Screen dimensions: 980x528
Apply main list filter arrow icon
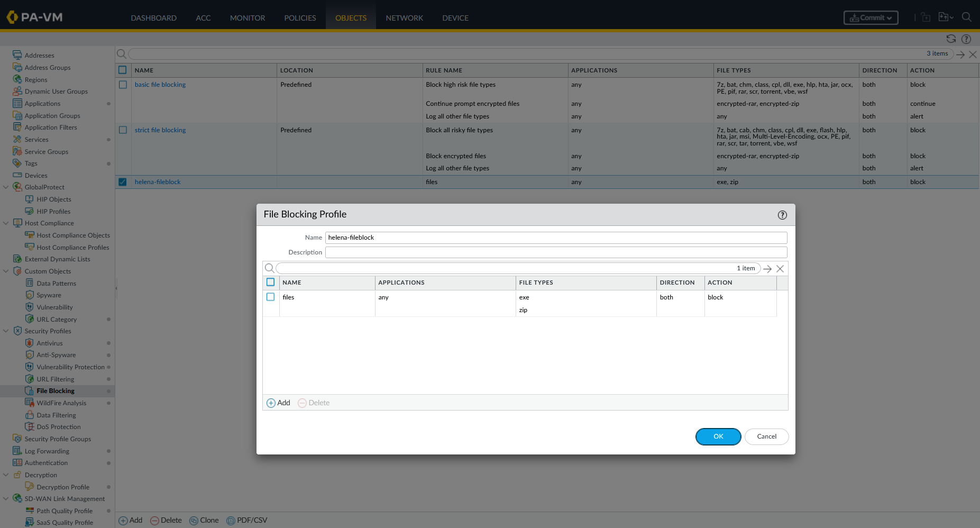[x=960, y=54]
